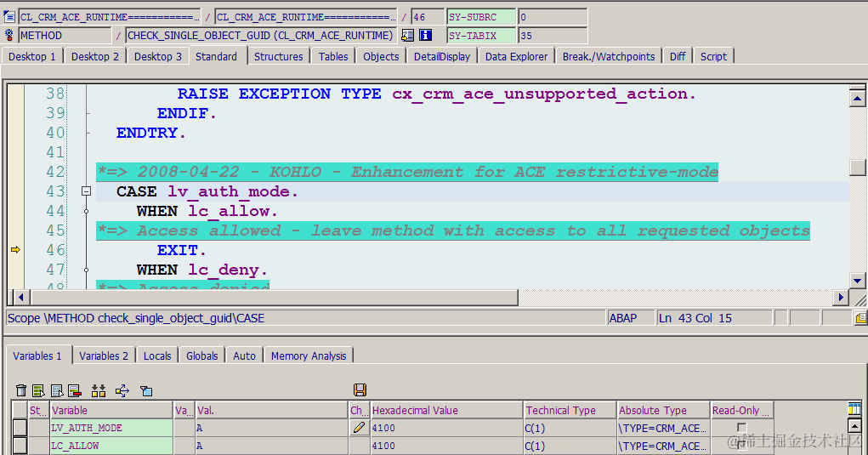Viewport: 868px width, 455px height.
Task: Click the first green table toolbar icon
Action: pyautogui.click(x=38, y=391)
